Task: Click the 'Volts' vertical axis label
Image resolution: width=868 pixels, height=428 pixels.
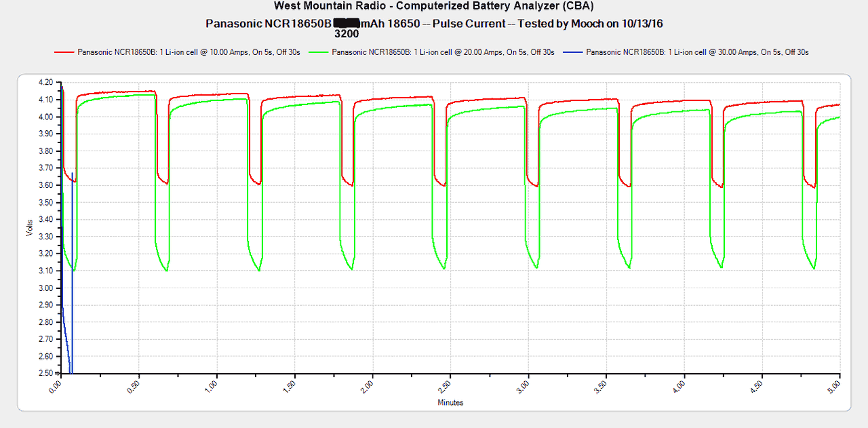Action: [x=29, y=227]
